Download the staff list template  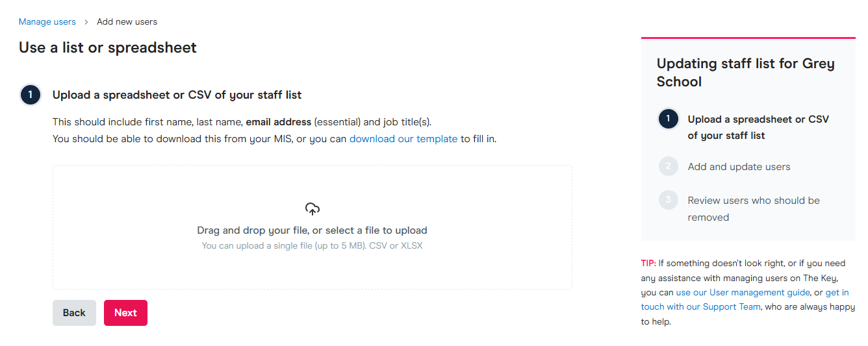pos(403,138)
